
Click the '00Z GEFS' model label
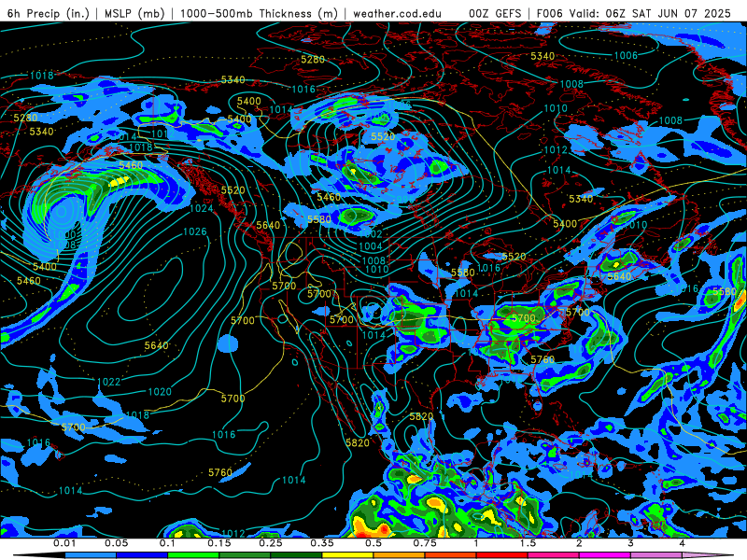point(495,13)
